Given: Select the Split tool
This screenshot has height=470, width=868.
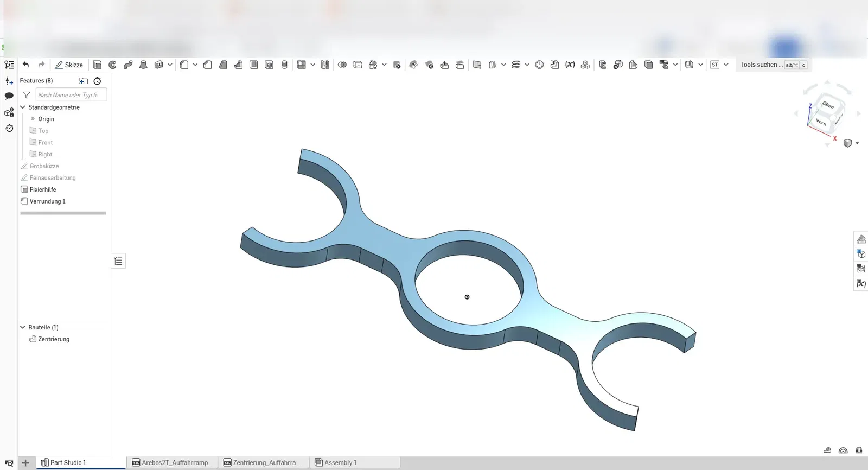Looking at the screenshot, I should tap(358, 65).
